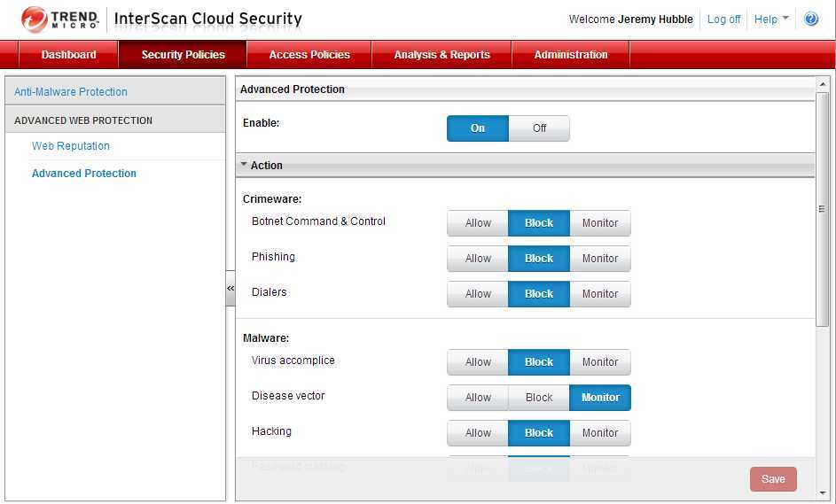Image resolution: width=836 pixels, height=504 pixels.
Task: Set Virus accomplice to Monitor
Action: pyautogui.click(x=600, y=362)
